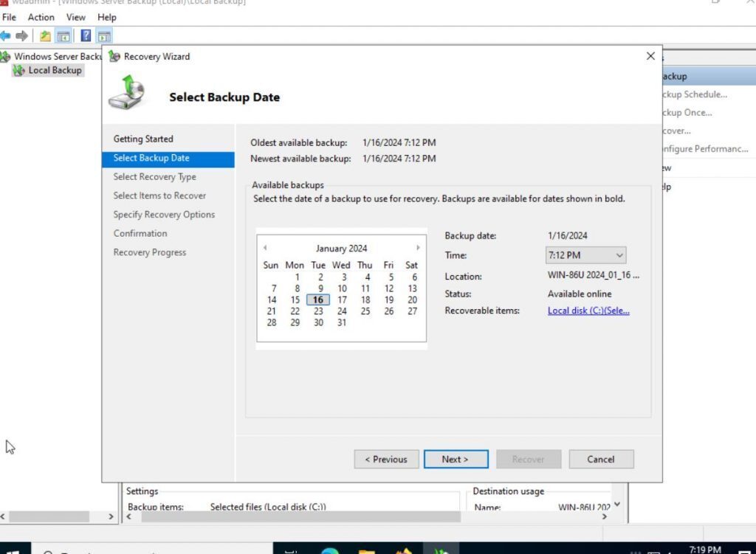Open the View menu

point(75,17)
